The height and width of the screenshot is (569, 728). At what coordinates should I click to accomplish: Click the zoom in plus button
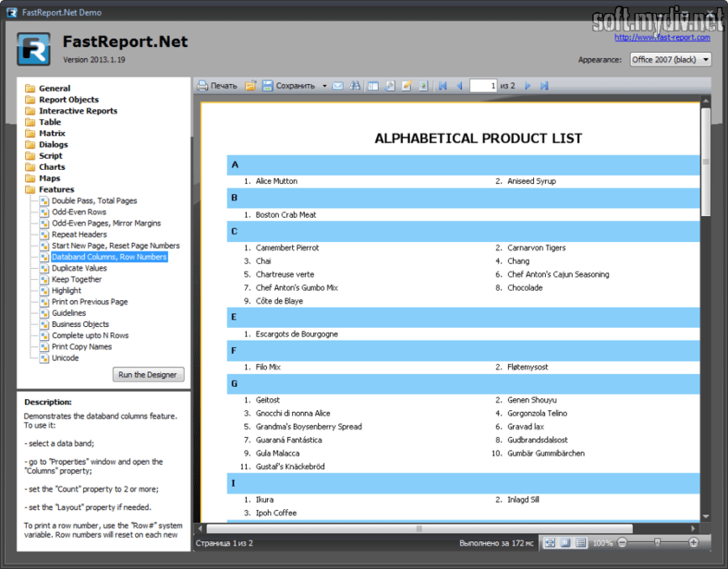tap(693, 542)
